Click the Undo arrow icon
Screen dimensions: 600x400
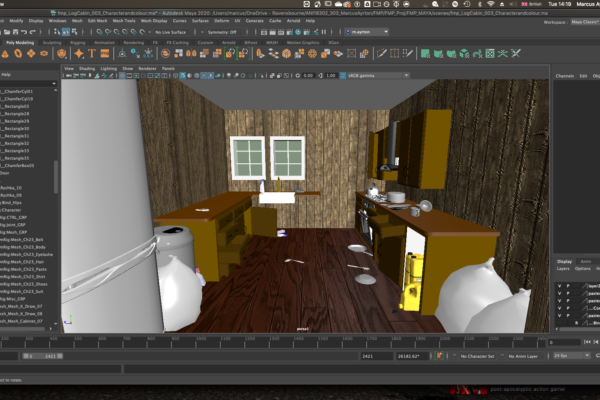tap(24, 32)
